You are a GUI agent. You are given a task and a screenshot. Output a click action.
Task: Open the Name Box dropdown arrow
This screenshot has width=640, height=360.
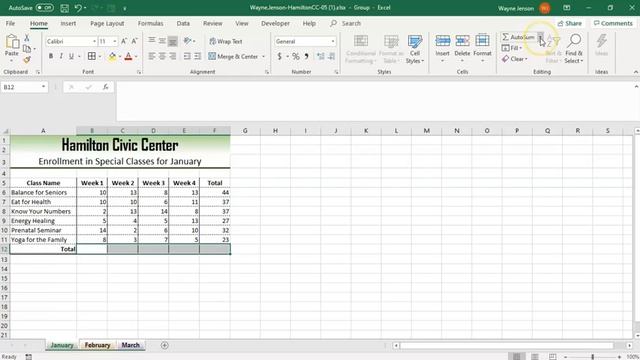pos(43,87)
